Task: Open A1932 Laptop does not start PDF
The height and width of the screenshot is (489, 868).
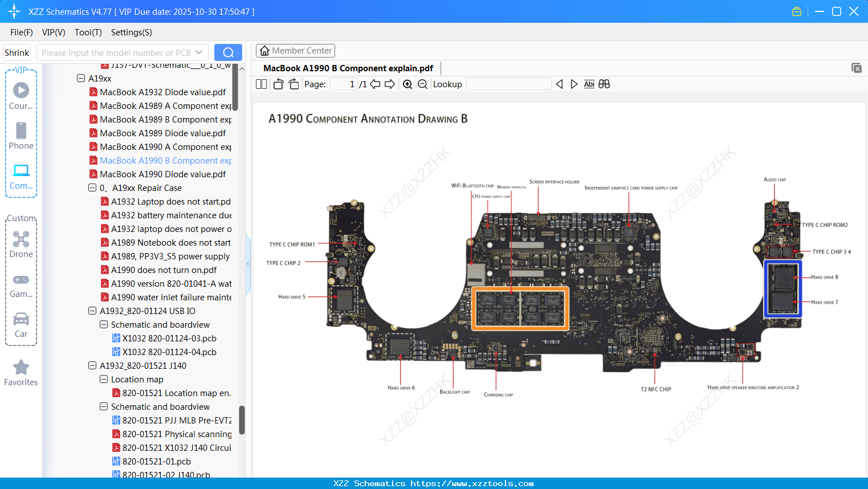Action: (171, 201)
